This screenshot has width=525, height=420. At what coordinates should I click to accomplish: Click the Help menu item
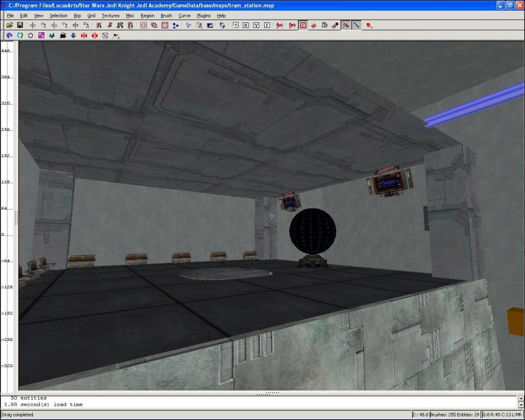pos(221,16)
